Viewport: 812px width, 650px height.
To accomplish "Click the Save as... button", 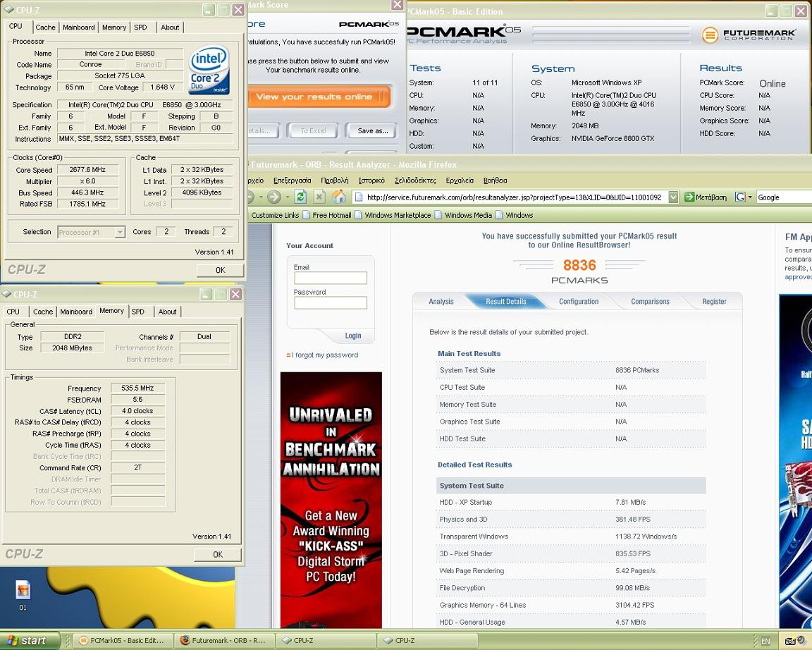I will pyautogui.click(x=372, y=131).
